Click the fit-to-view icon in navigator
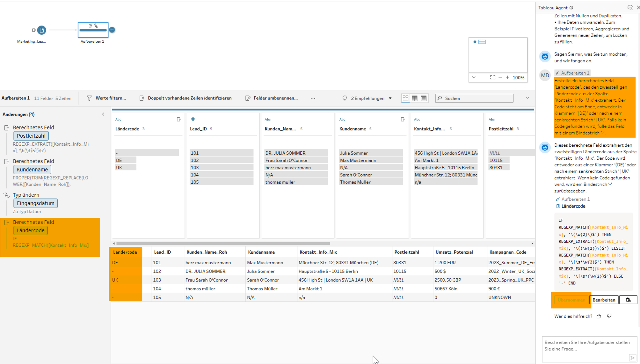This screenshot has height=364, width=640. [492, 77]
